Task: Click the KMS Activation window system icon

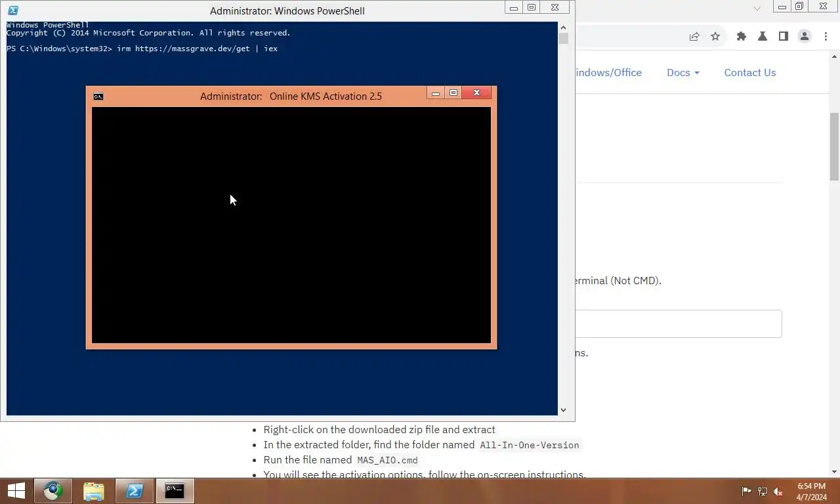Action: click(98, 96)
